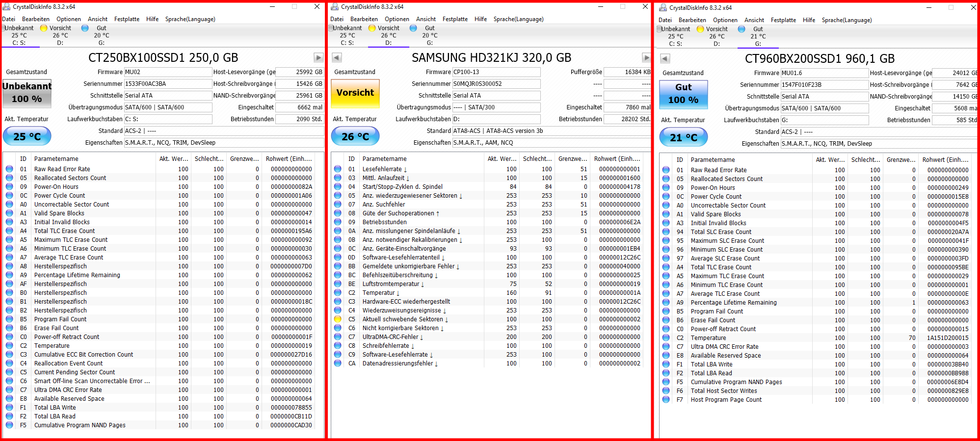
Task: Go to previous disk in SAMSUNG HD321KJ window
Action: [x=337, y=57]
